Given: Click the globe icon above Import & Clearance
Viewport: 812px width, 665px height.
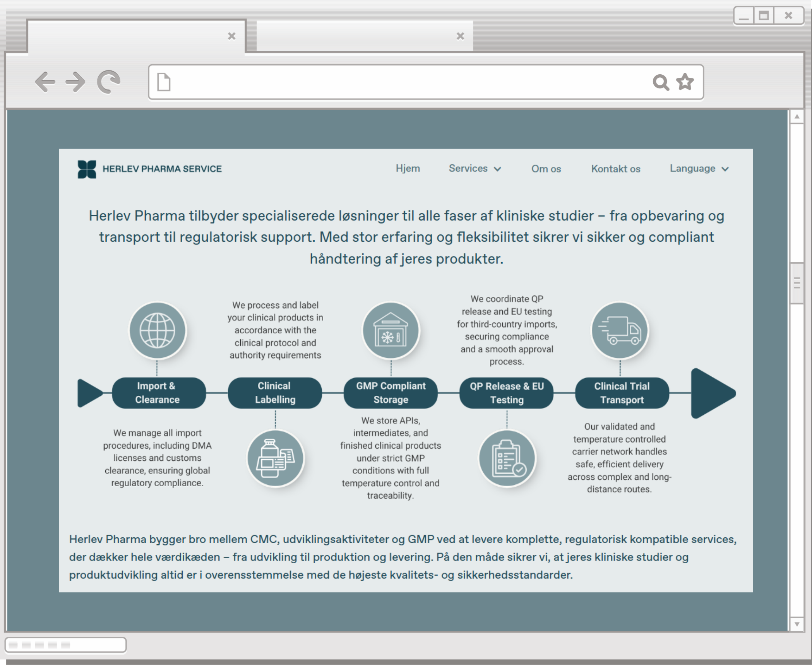Looking at the screenshot, I should (157, 331).
